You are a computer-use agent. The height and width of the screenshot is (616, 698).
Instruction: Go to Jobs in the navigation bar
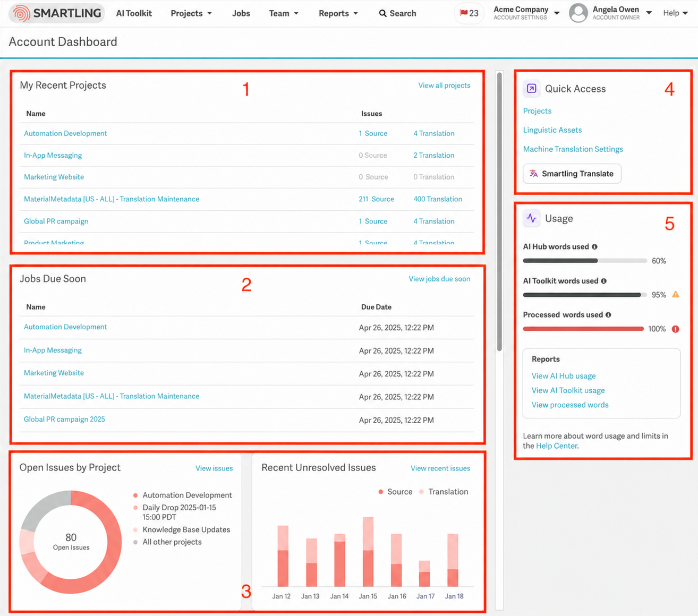[241, 13]
